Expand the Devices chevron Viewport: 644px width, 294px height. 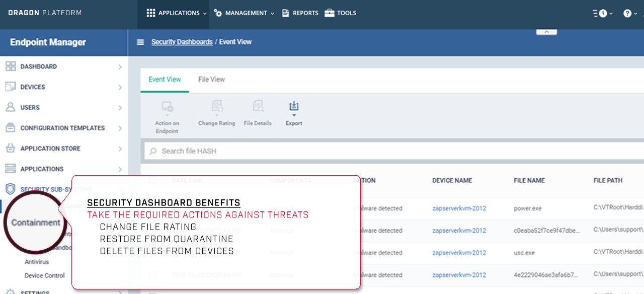pyautogui.click(x=120, y=87)
